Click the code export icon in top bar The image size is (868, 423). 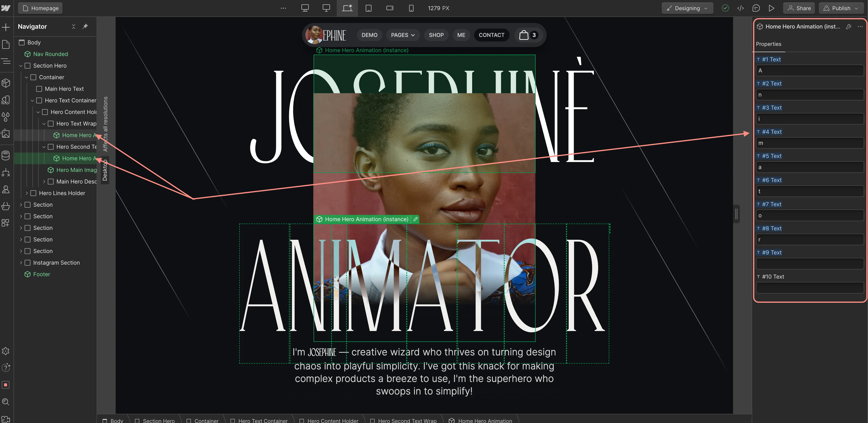pyautogui.click(x=740, y=8)
